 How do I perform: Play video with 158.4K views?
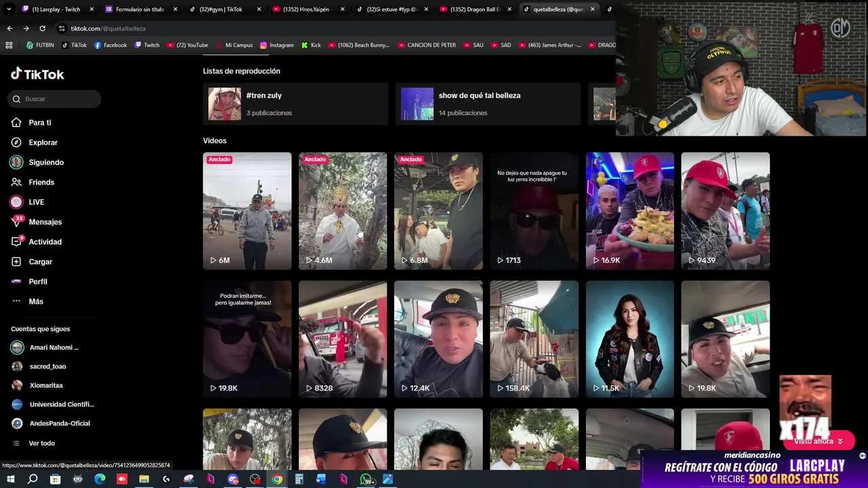click(534, 339)
